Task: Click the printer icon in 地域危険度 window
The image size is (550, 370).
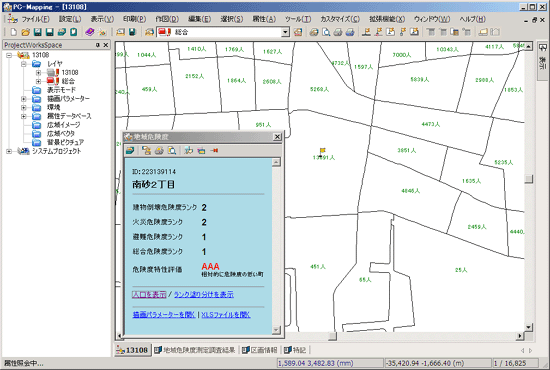Action: 159,150
